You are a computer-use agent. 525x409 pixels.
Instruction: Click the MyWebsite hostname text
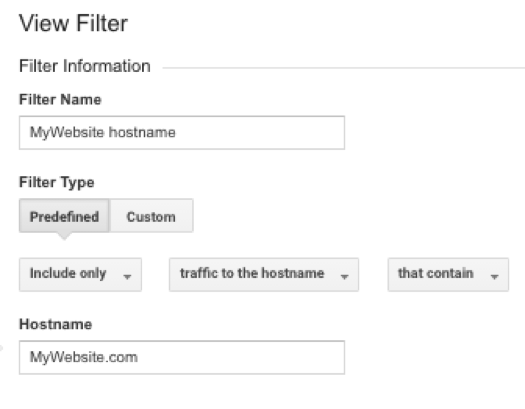(x=102, y=133)
